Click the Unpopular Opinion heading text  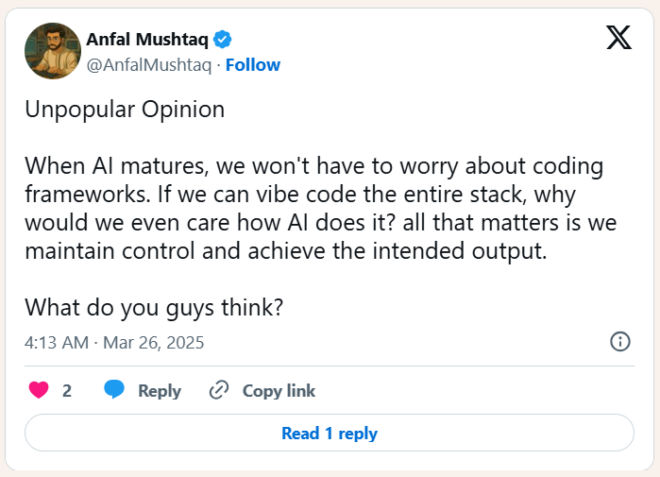pos(125,110)
